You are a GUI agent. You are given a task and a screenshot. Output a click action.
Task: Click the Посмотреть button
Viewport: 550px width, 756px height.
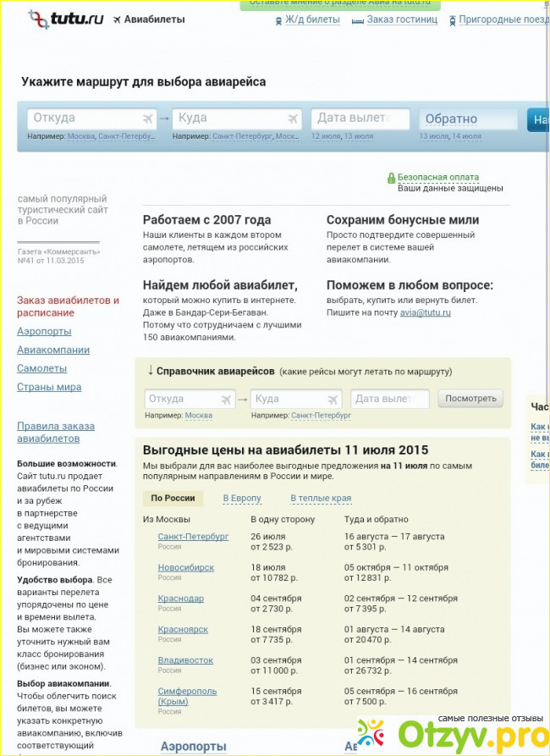(470, 399)
